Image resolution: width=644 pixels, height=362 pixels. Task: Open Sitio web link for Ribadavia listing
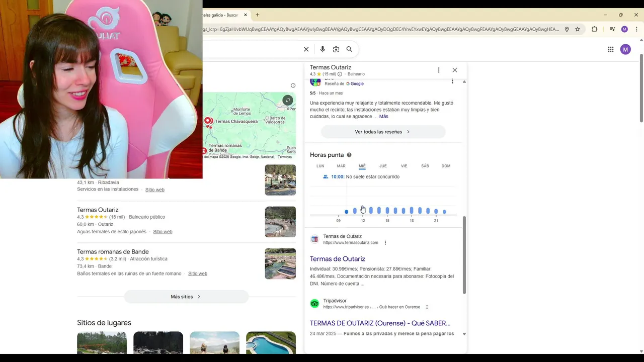pos(155,190)
